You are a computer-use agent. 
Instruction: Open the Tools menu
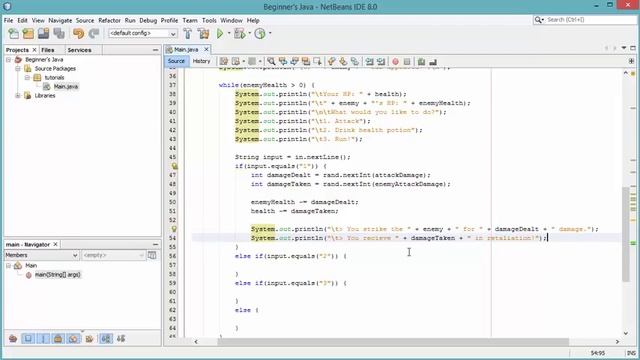point(209,20)
